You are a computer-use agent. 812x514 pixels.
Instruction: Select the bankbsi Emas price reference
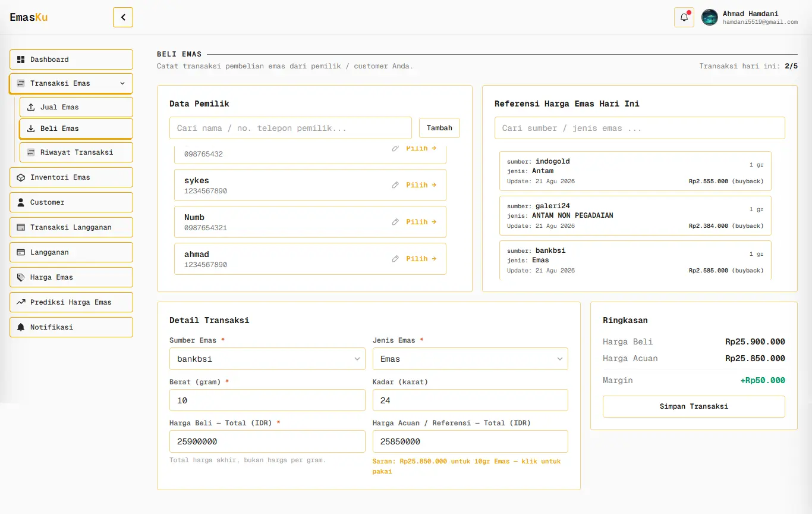(x=635, y=260)
